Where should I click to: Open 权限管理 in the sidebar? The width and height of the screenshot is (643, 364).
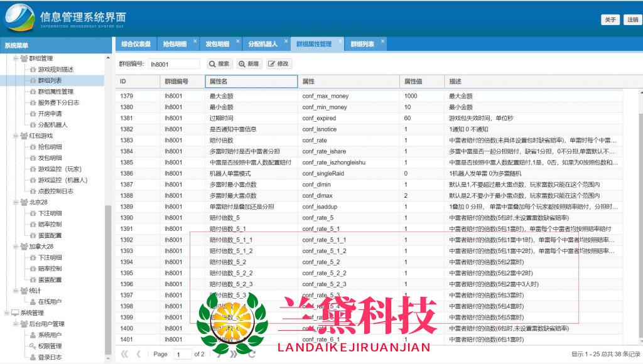pos(50,346)
